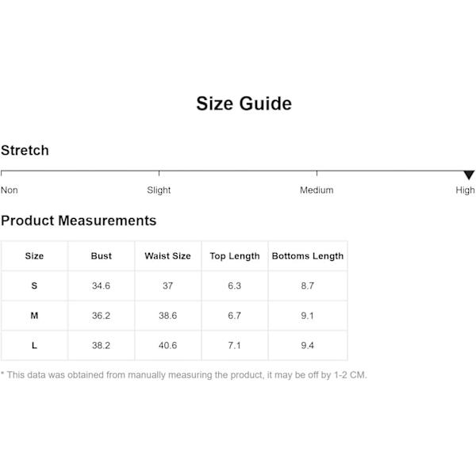Select the size S row label

coord(34,286)
